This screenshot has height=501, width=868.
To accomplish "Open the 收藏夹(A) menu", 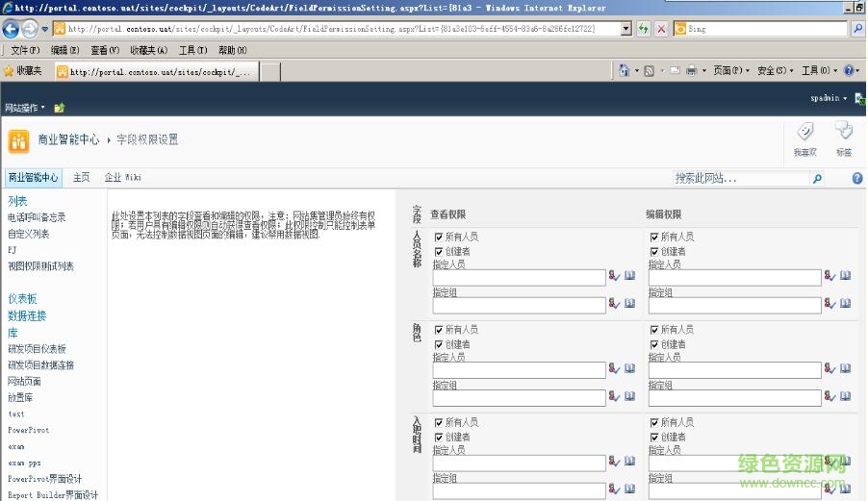I will 148,50.
